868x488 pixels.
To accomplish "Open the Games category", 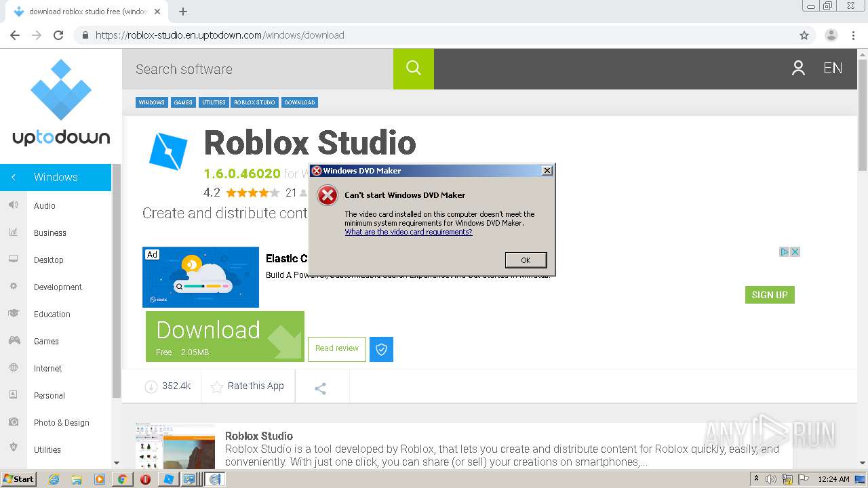I will (46, 341).
